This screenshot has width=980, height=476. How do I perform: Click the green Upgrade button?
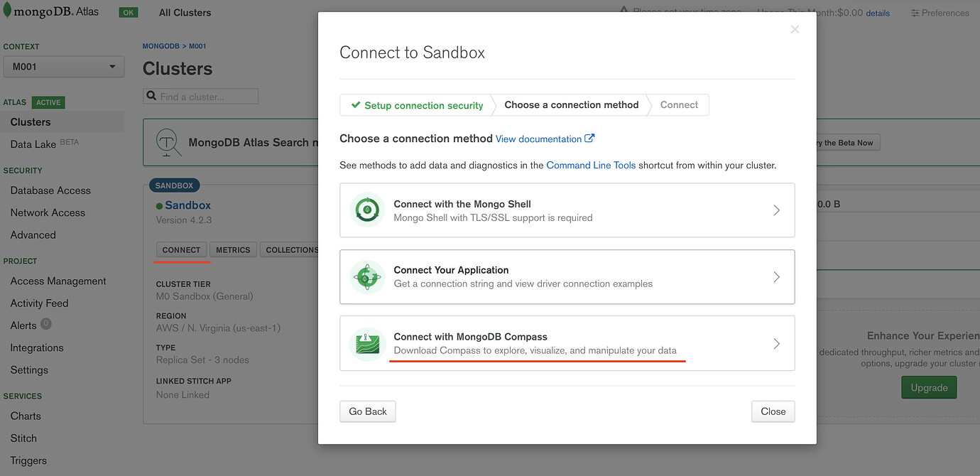point(929,387)
